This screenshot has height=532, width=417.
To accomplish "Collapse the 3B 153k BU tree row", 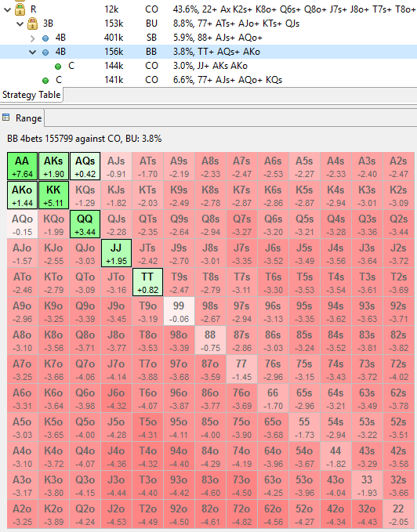I will 20,24.
